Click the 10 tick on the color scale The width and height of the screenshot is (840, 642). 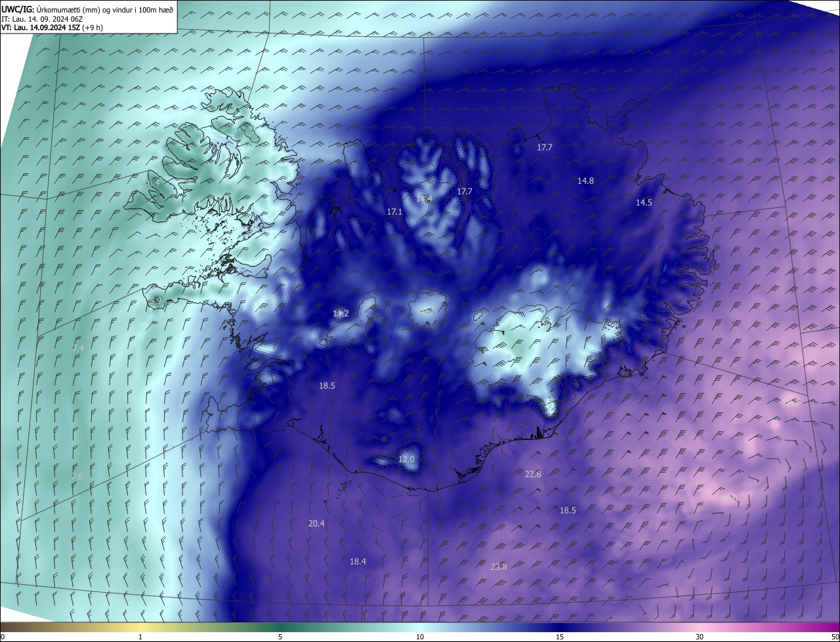420,637
